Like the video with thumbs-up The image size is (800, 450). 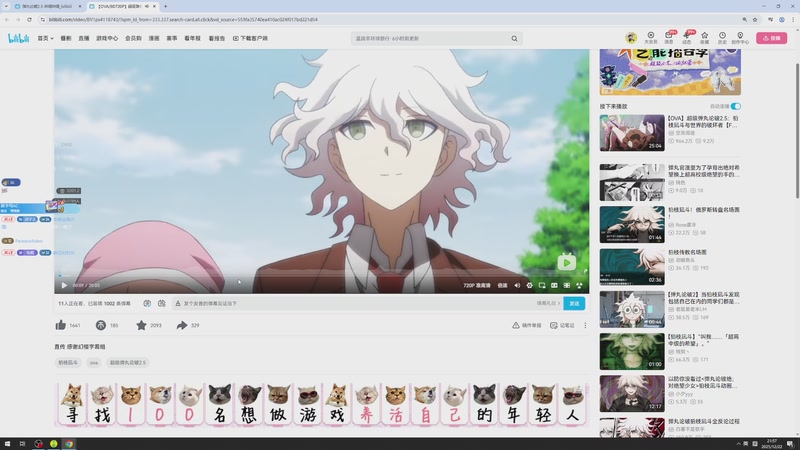click(61, 325)
